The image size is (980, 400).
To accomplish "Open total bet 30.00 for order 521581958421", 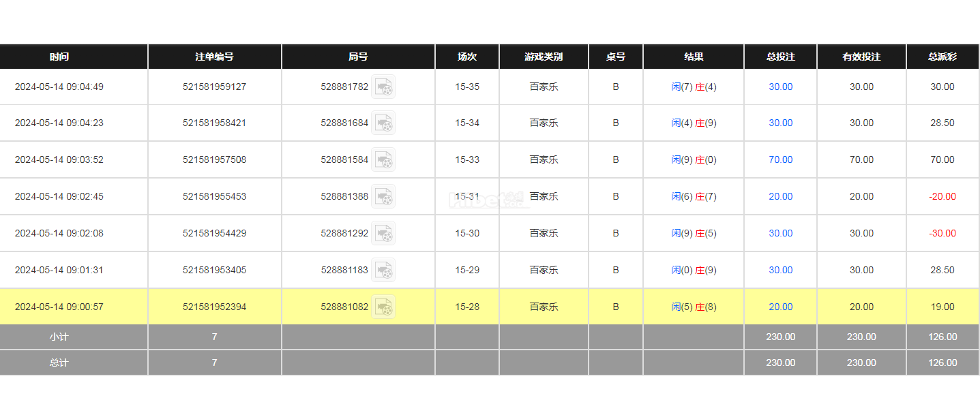I will point(781,123).
